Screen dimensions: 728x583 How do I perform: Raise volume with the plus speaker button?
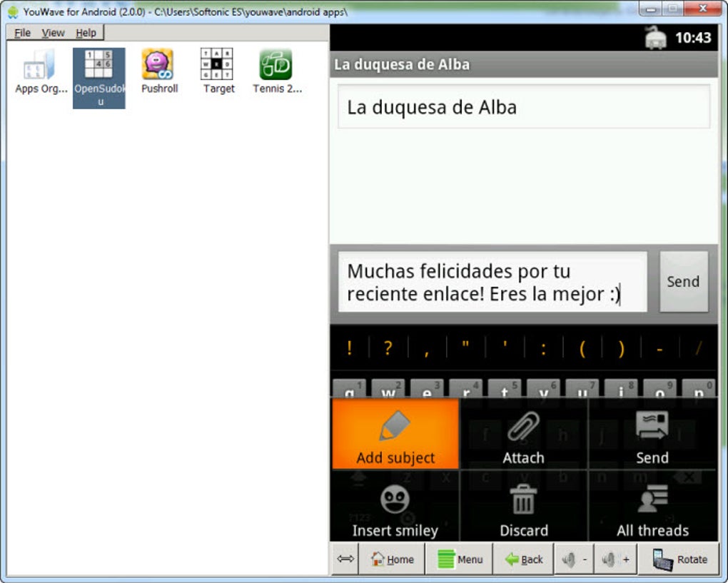click(x=616, y=559)
